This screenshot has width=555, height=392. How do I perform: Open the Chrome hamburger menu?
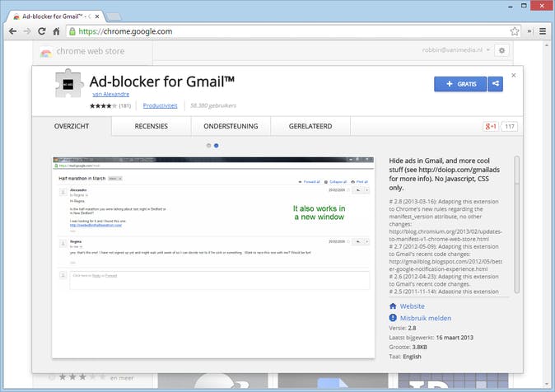point(543,31)
